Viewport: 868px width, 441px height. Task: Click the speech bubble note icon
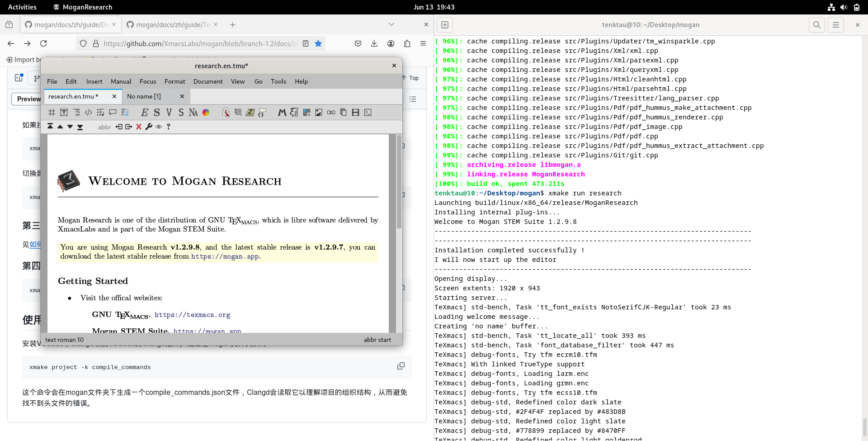pos(113,113)
